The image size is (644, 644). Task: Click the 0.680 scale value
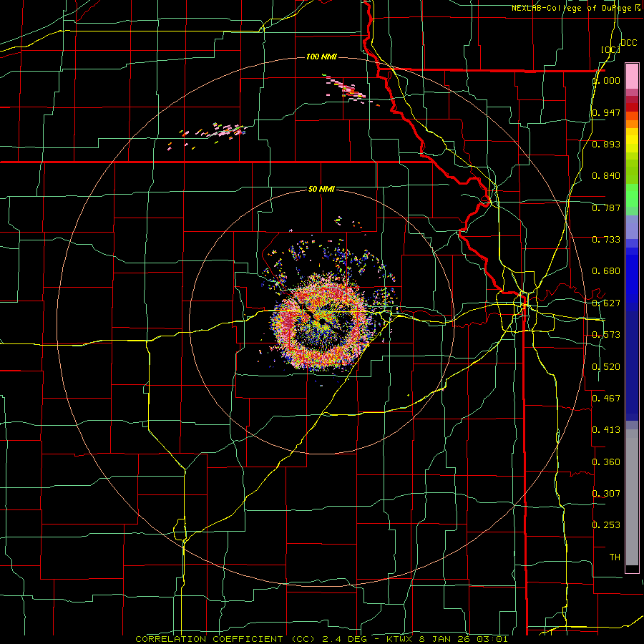(606, 271)
